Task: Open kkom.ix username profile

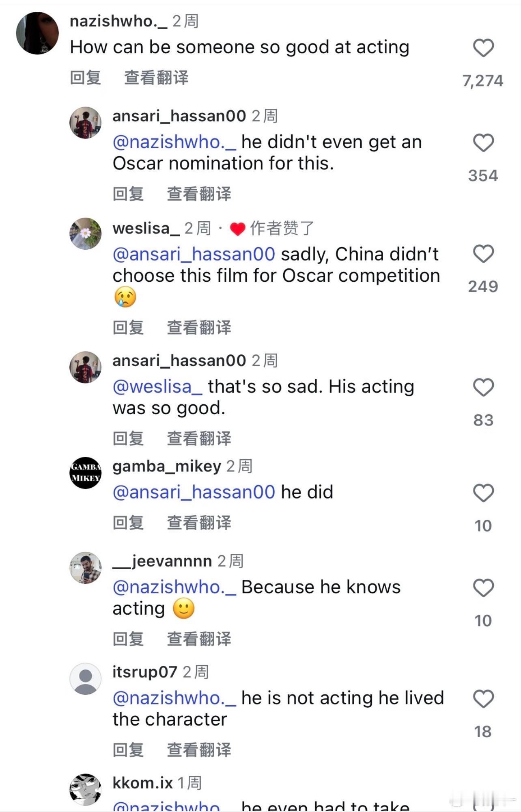Action: 142,783
